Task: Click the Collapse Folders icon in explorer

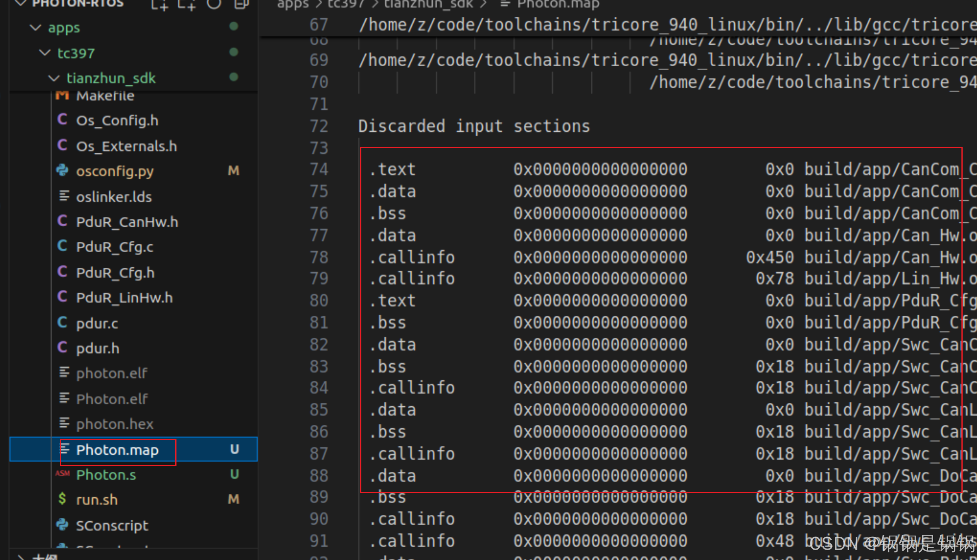Action: 241,4
